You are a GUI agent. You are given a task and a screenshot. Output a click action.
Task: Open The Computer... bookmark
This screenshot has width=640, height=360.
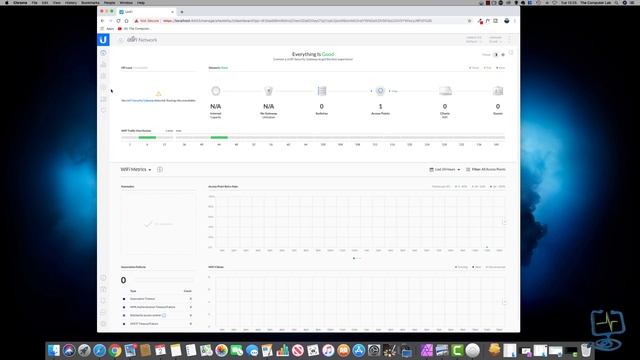[134, 29]
